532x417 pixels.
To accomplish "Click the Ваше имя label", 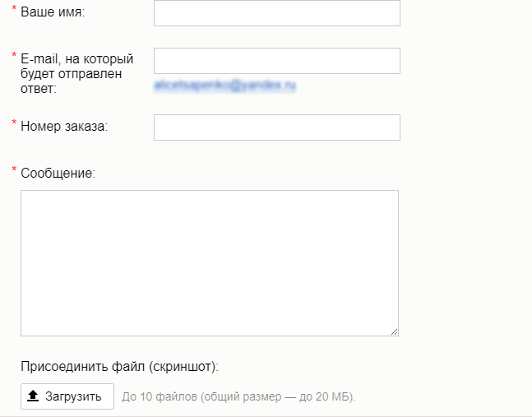I will (53, 12).
